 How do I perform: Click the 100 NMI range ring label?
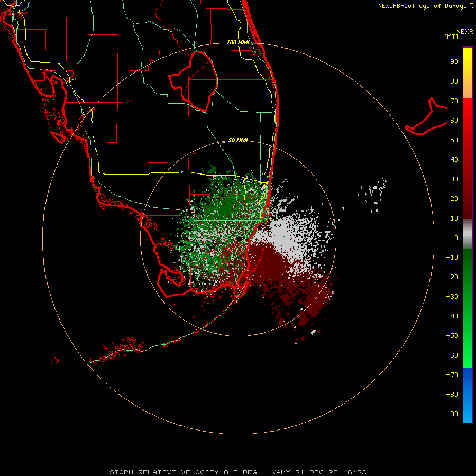pos(238,42)
